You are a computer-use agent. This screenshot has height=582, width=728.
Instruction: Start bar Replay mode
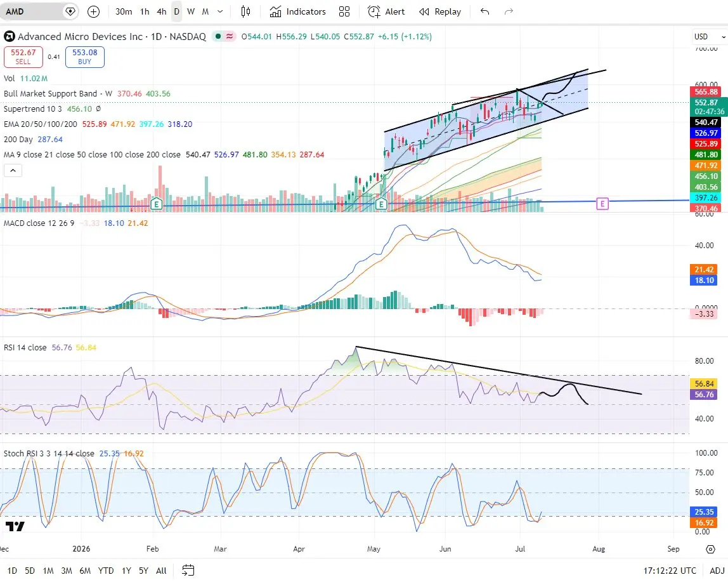(x=439, y=11)
